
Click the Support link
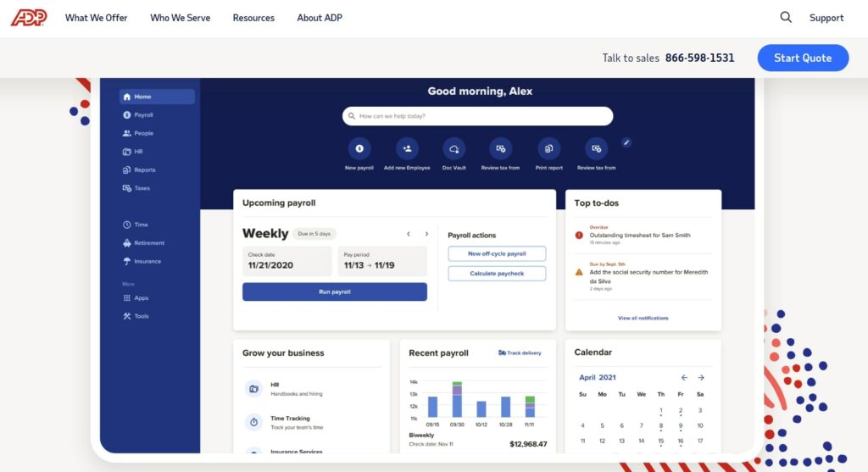click(826, 18)
